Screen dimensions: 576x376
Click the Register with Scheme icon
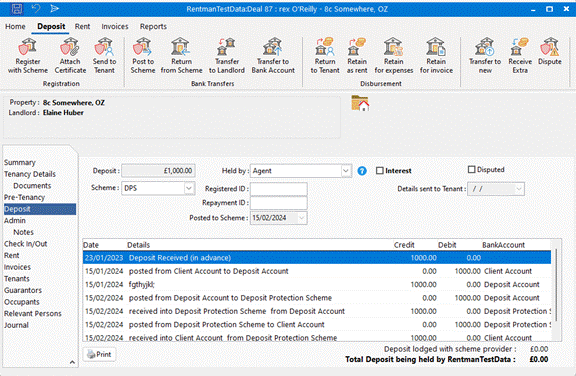(28, 47)
